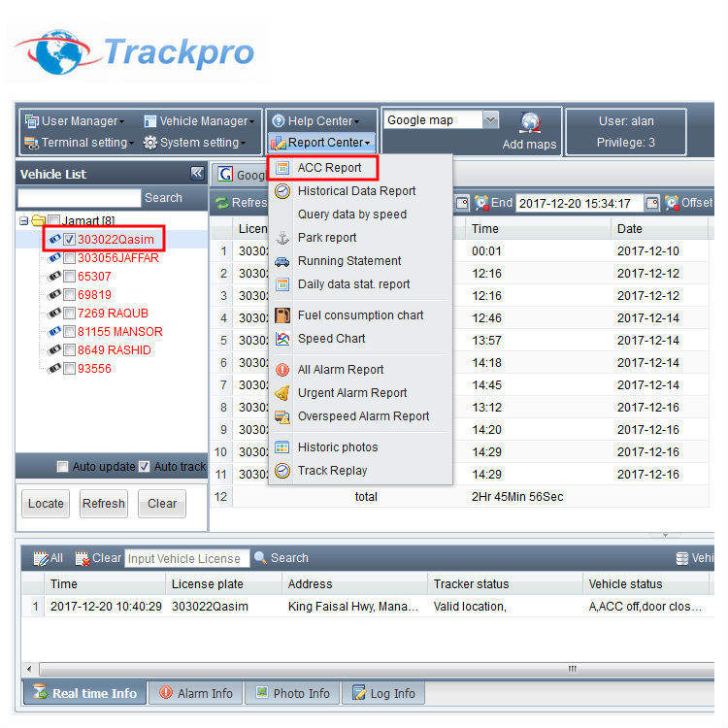Click the Refresh icon in report toolbar
The width and height of the screenshot is (728, 728).
click(222, 203)
